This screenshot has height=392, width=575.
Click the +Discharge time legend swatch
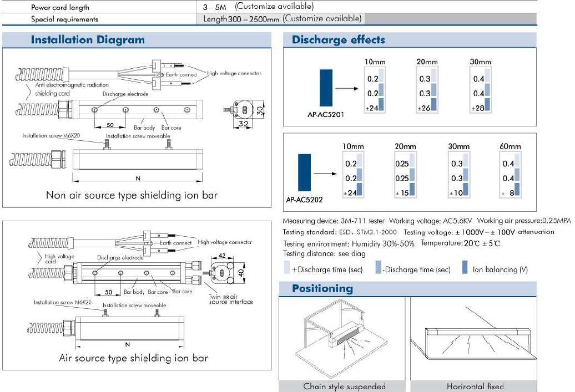pos(286,269)
